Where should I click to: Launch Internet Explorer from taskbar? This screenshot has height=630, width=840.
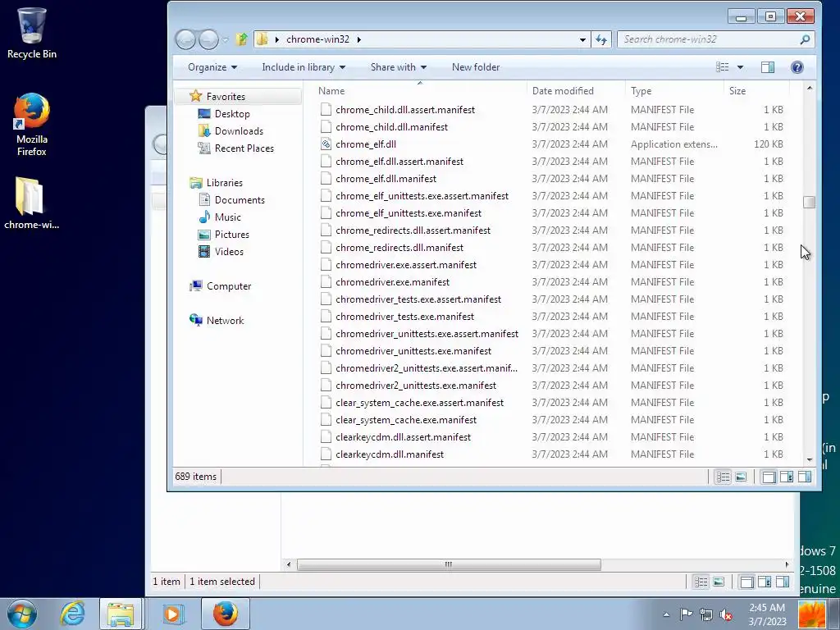72,614
